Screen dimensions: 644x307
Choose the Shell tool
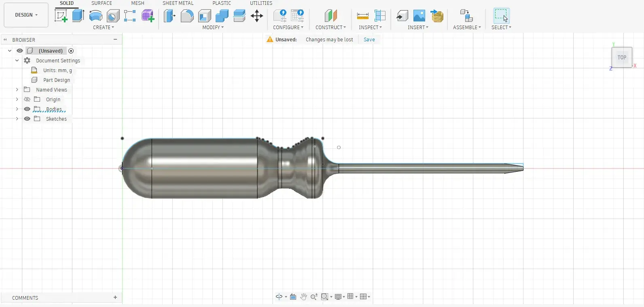coord(205,16)
